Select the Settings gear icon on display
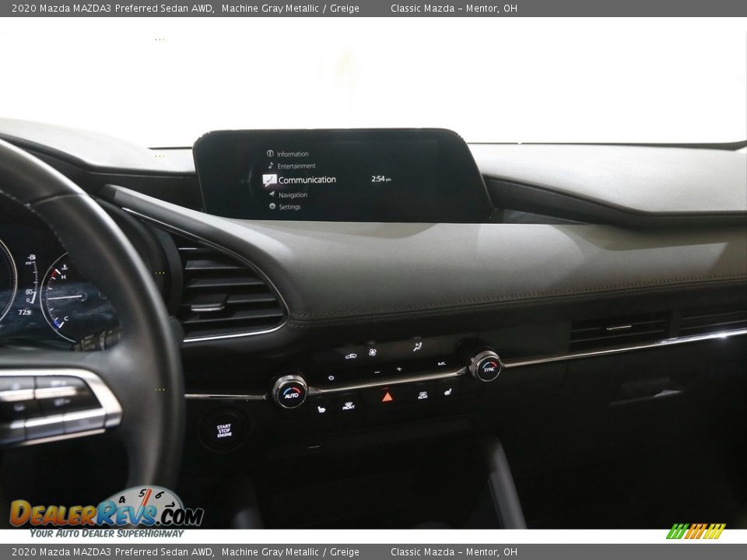Viewport: 747px width, 560px height. point(272,206)
